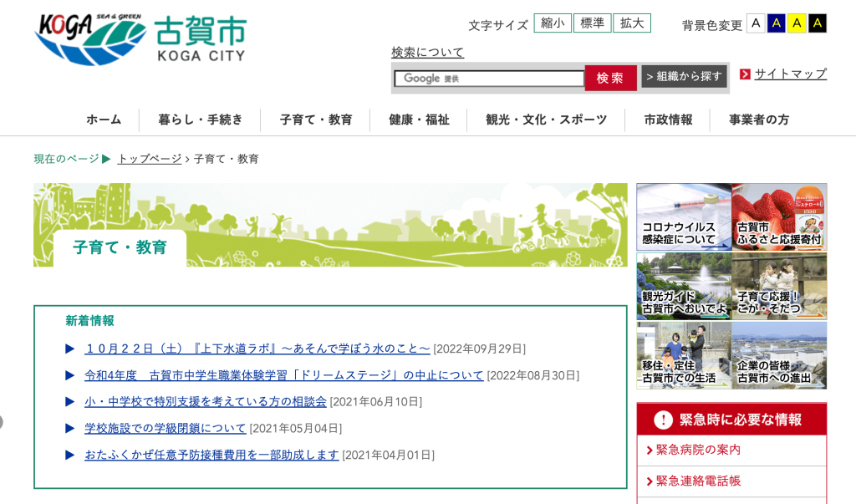The width and height of the screenshot is (856, 504).
Task: Click the Google search input field
Action: (489, 79)
